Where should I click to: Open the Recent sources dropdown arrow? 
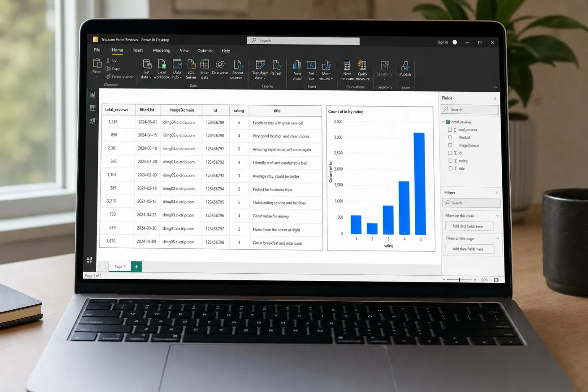244,78
